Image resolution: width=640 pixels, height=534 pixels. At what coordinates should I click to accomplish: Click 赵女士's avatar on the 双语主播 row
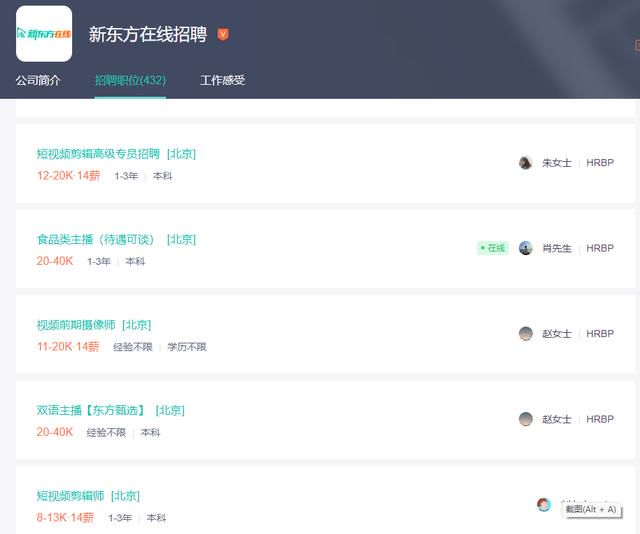click(x=526, y=419)
